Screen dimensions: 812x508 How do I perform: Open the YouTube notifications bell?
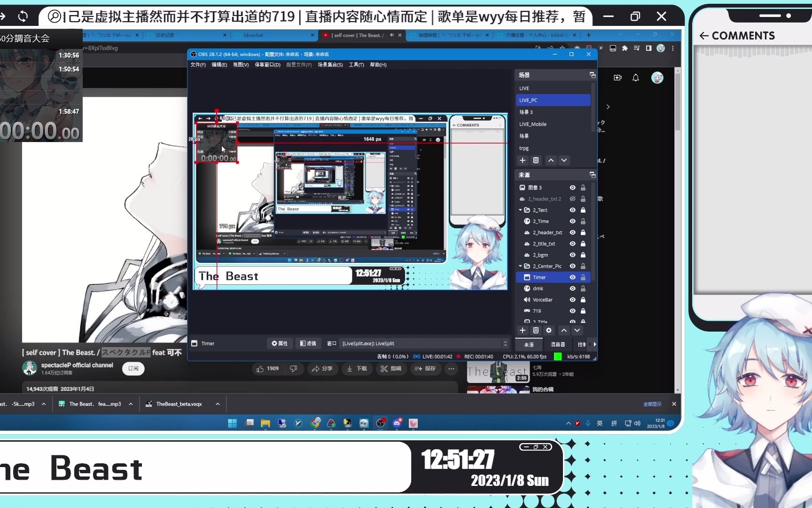(x=636, y=78)
